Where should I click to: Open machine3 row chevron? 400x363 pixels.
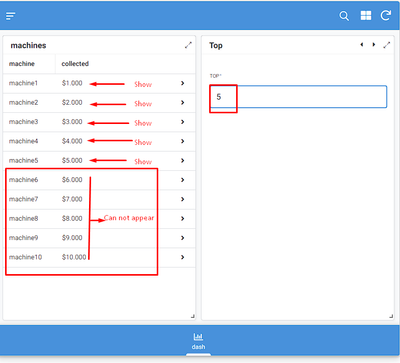click(182, 122)
